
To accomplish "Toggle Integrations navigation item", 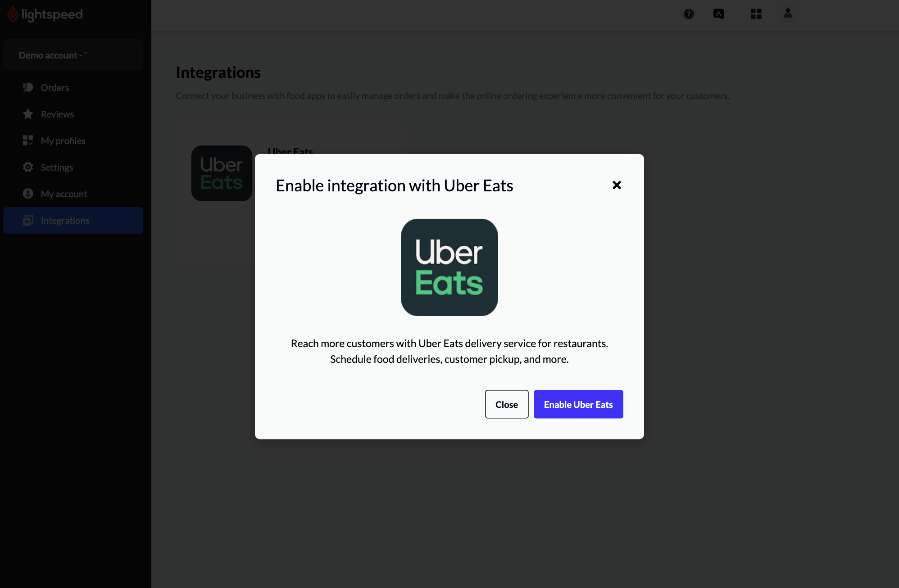I will [73, 220].
